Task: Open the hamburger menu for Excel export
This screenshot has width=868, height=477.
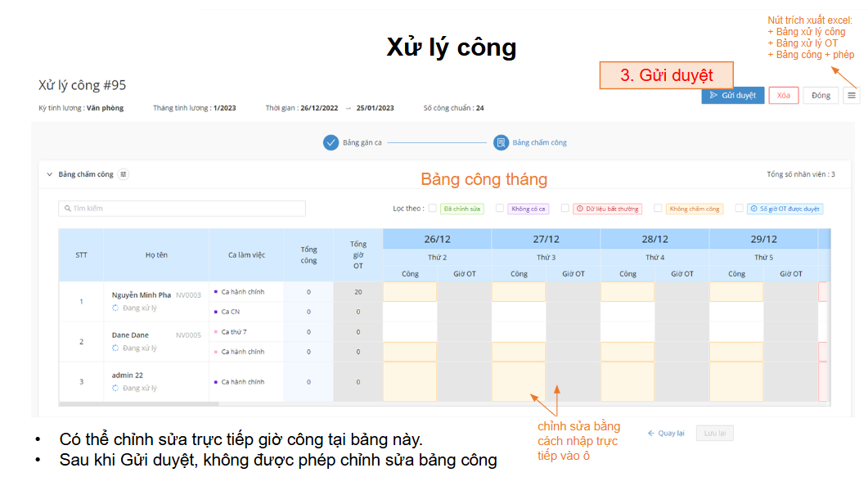Action: coord(852,96)
